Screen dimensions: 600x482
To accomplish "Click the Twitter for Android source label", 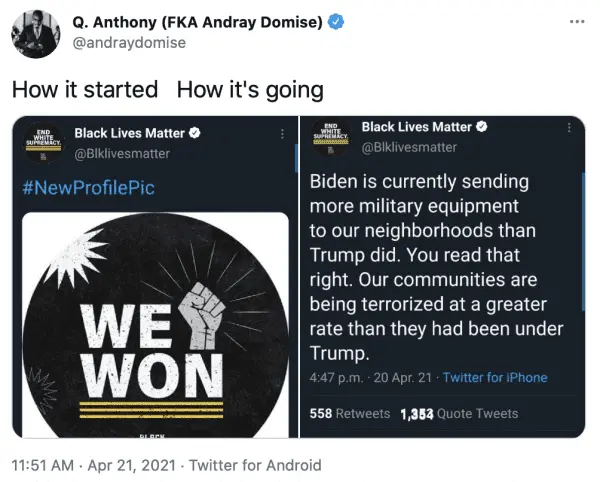I will tap(255, 465).
